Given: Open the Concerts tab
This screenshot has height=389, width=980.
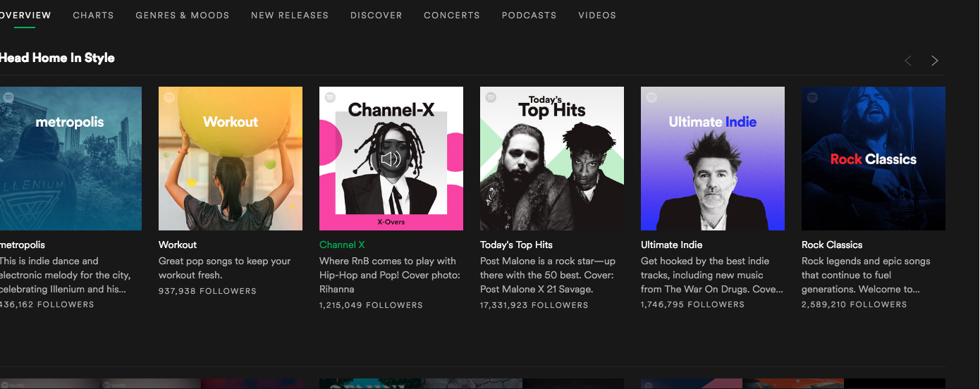Looking at the screenshot, I should pyautogui.click(x=452, y=15).
